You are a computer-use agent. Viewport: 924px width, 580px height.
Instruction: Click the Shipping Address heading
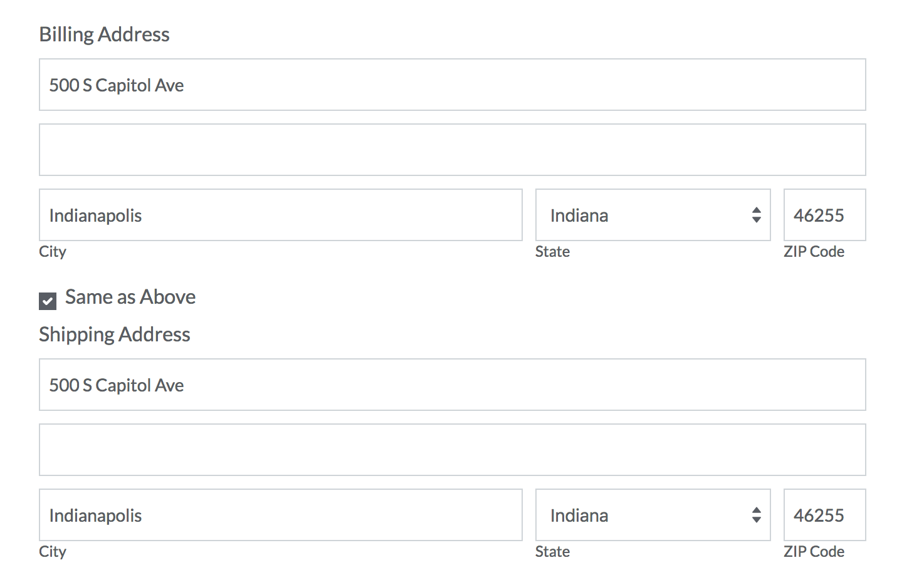point(115,334)
